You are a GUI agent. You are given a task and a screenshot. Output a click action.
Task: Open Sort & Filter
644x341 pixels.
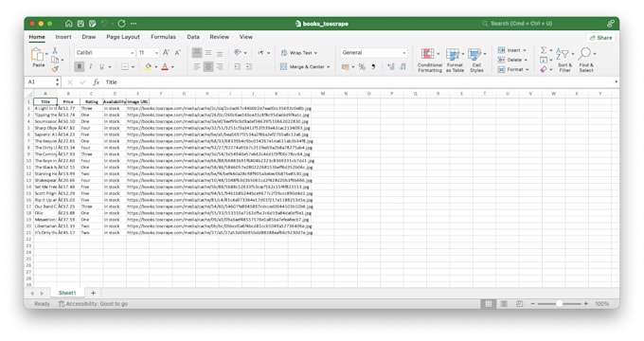[x=564, y=60]
